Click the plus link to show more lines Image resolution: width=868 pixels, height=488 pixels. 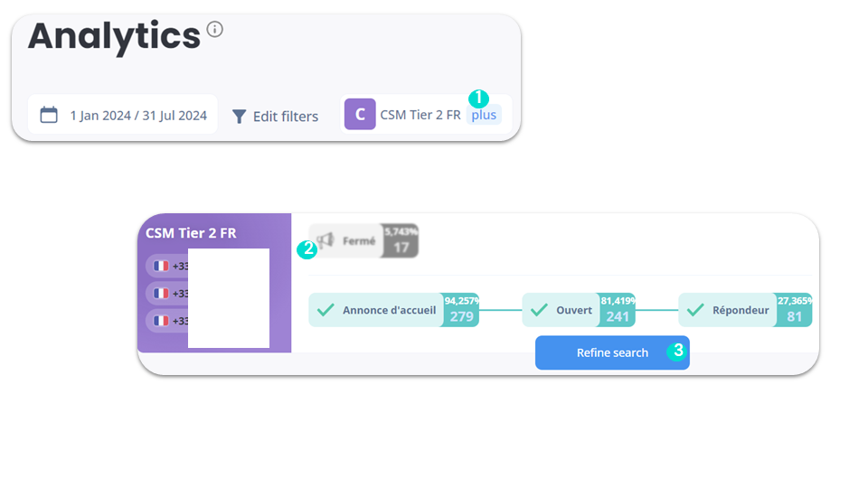[484, 115]
